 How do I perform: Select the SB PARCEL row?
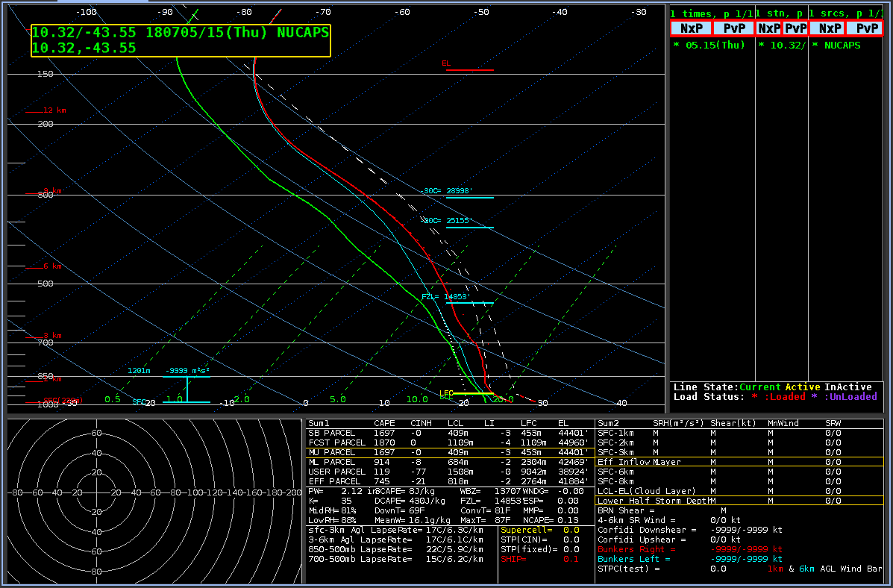tap(450, 433)
